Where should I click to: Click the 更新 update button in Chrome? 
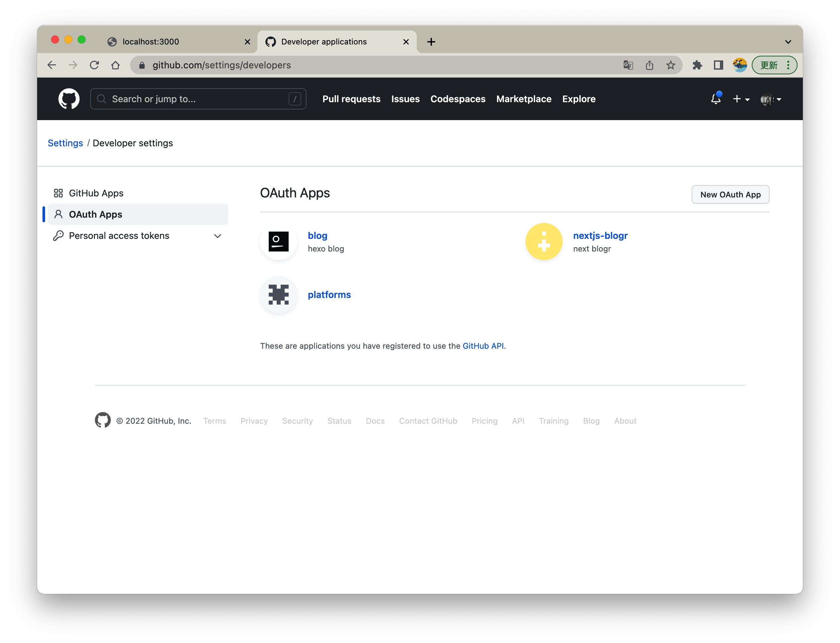coord(775,65)
